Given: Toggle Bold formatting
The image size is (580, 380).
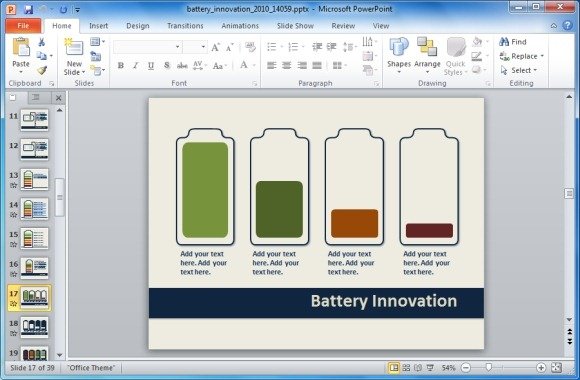Looking at the screenshot, I should (121, 65).
